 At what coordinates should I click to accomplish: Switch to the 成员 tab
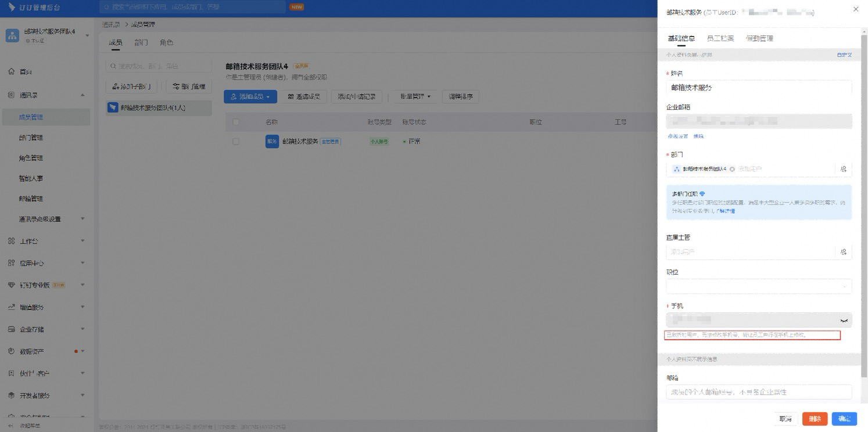[116, 43]
